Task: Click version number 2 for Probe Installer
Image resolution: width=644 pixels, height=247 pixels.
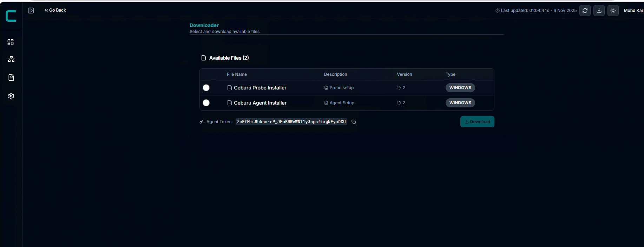Action: [x=404, y=88]
